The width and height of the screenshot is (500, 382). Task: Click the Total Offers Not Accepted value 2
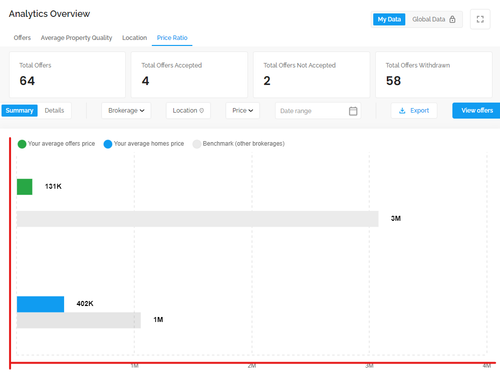[267, 81]
